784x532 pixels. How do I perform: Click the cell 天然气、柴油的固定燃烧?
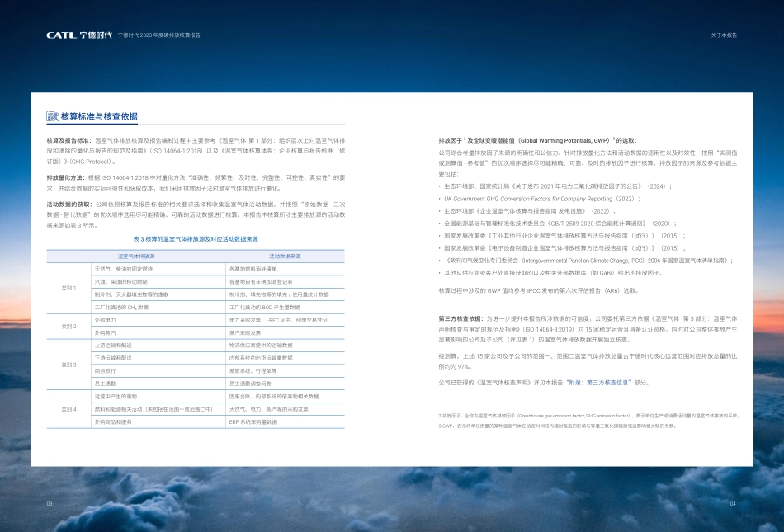pos(124,269)
